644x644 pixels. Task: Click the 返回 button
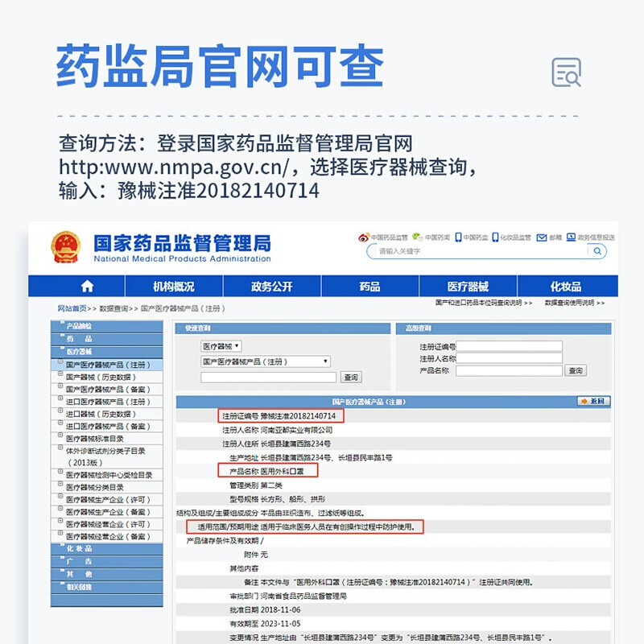click(x=593, y=401)
